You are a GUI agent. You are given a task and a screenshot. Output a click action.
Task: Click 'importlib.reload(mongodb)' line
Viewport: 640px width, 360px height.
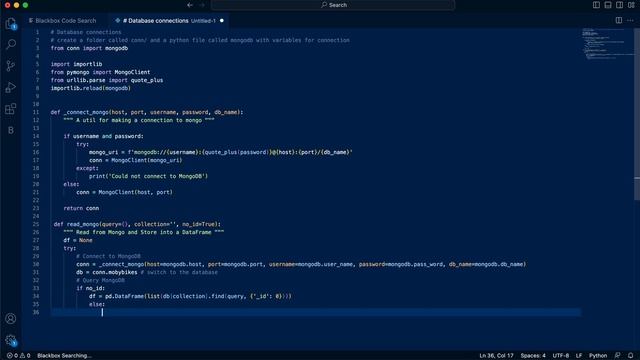click(x=91, y=88)
